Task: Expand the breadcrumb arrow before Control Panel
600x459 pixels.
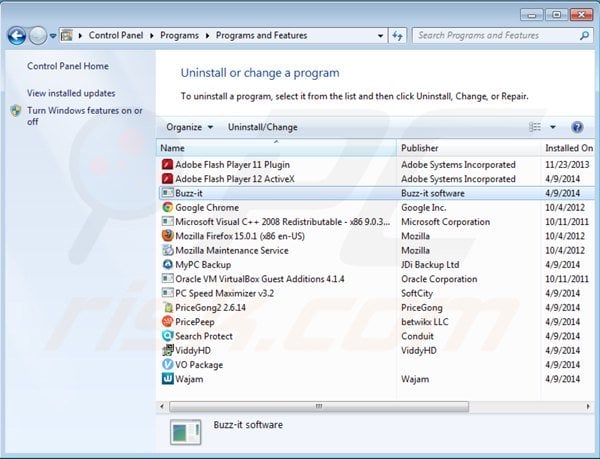Action: click(80, 36)
